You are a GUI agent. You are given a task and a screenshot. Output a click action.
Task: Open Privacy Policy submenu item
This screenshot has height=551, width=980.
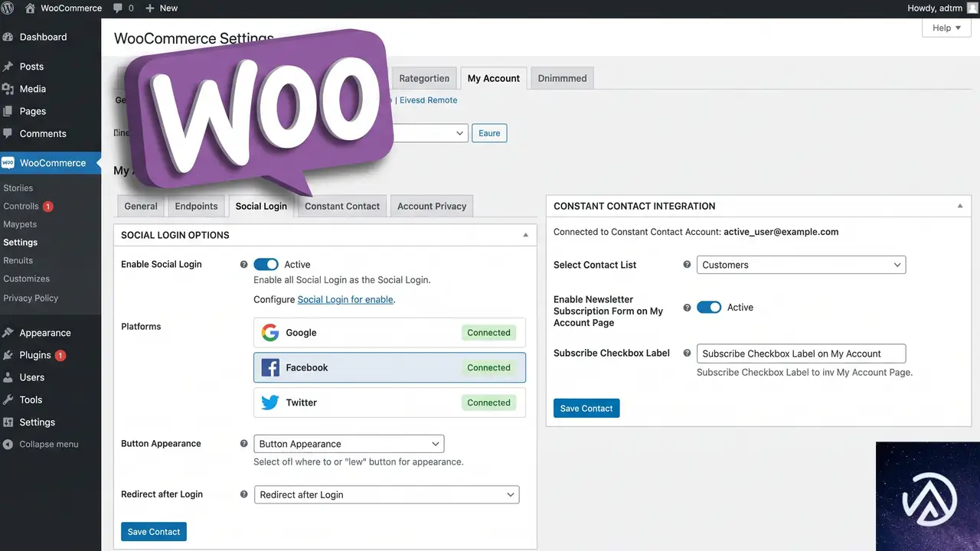point(31,298)
